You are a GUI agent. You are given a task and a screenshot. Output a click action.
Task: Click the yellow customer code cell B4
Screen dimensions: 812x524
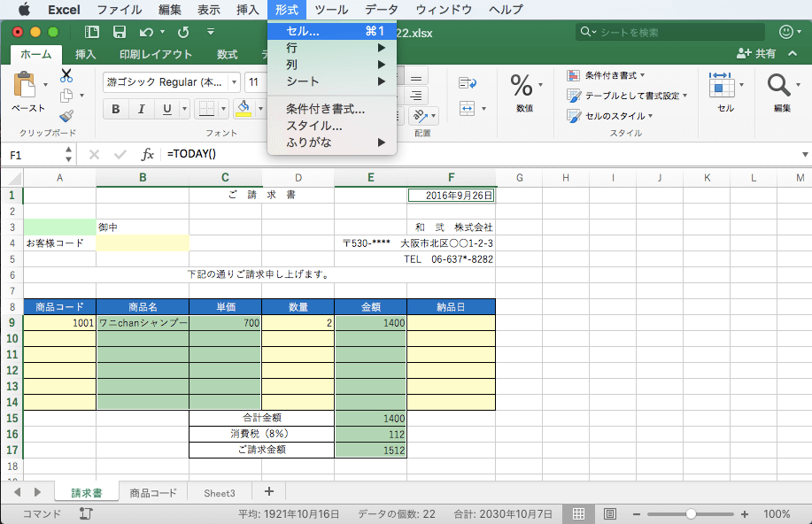coord(143,243)
